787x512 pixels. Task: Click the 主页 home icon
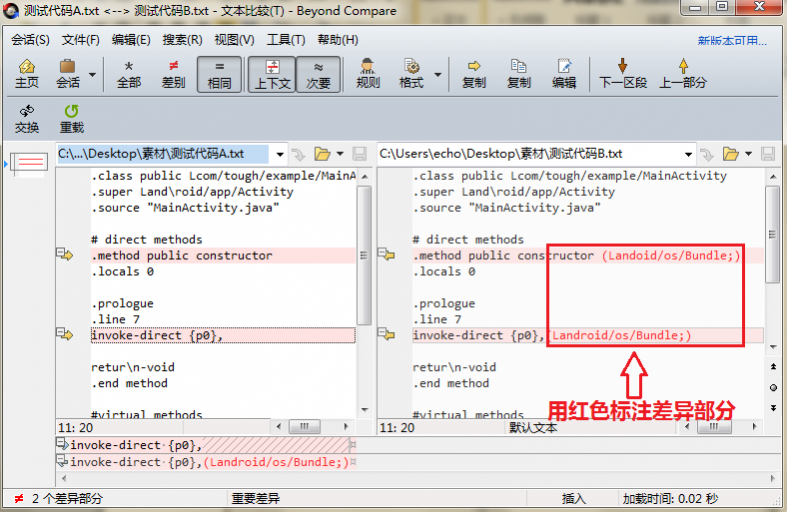[27, 73]
